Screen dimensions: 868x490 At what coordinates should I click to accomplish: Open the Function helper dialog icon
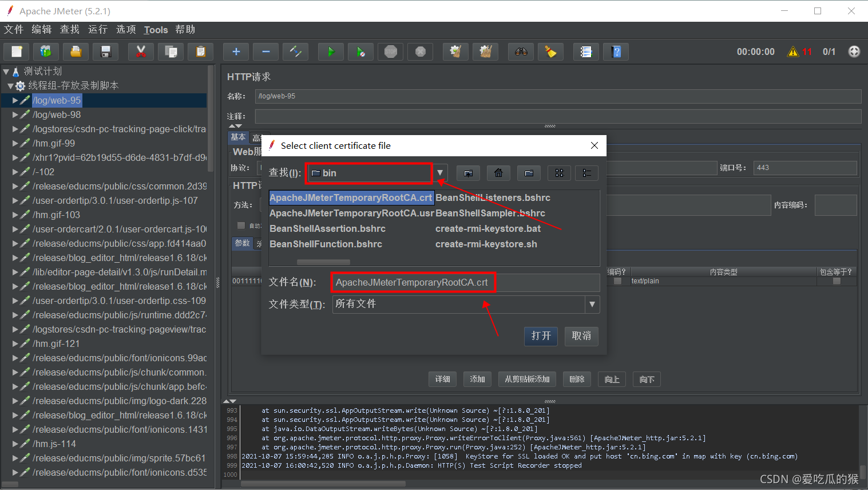586,52
